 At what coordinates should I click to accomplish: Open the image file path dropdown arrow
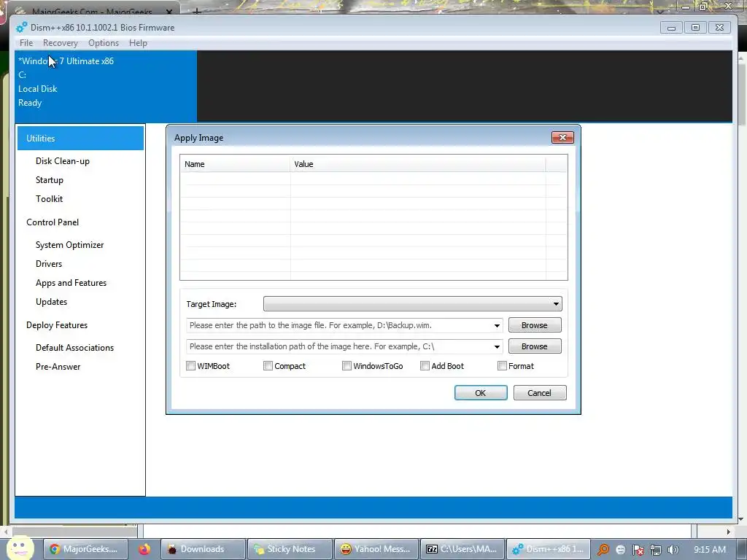(x=497, y=326)
